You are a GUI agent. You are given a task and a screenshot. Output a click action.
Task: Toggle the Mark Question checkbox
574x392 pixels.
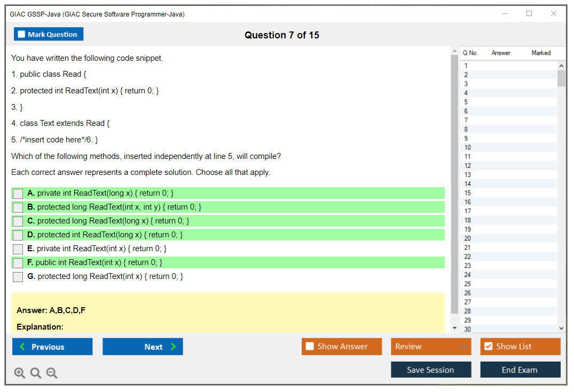point(21,34)
